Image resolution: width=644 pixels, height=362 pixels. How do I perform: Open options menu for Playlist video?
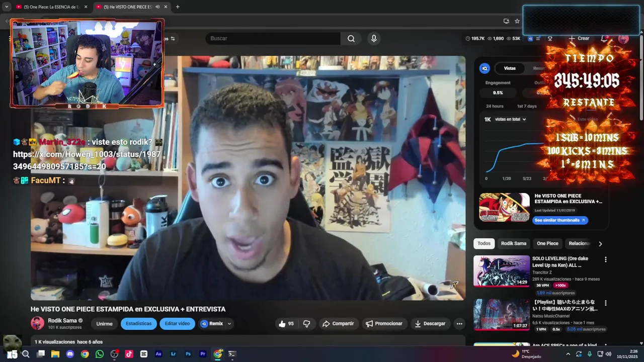click(605, 303)
